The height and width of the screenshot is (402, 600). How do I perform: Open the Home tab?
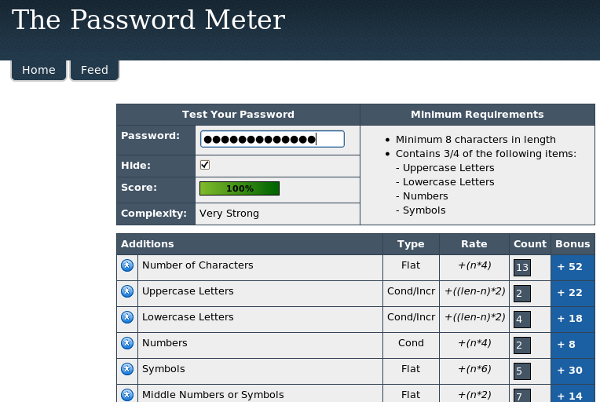[38, 70]
